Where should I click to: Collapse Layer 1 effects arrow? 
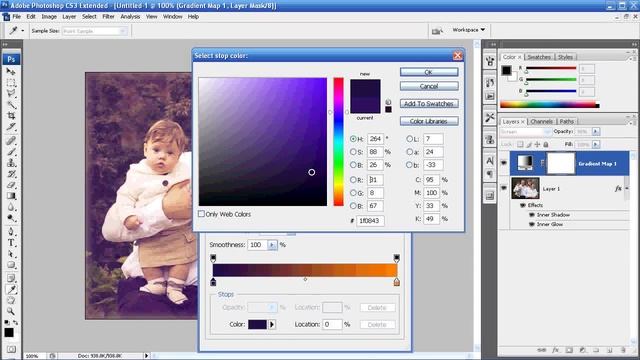(627, 188)
